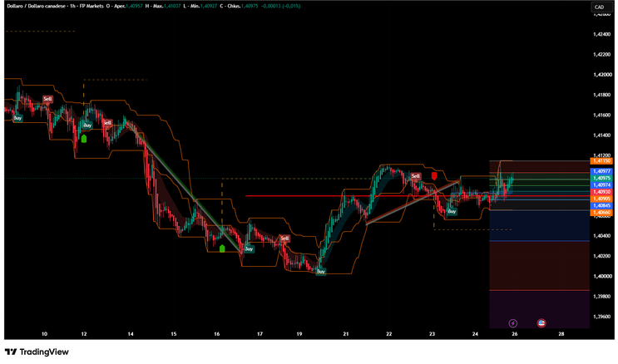
Task: Click date 10 on the time axis
Action: coord(44,334)
